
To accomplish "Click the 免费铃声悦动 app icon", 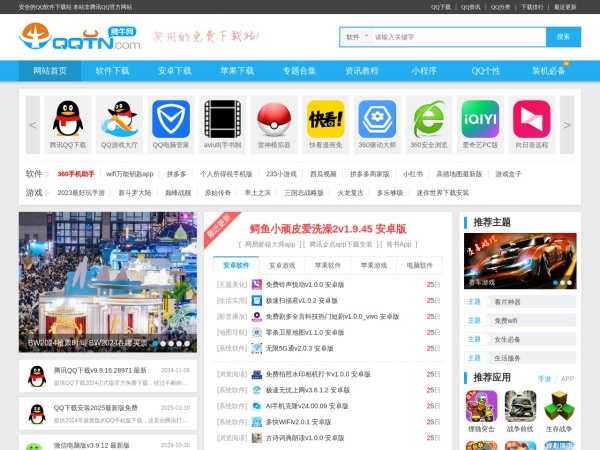I will tap(257, 284).
